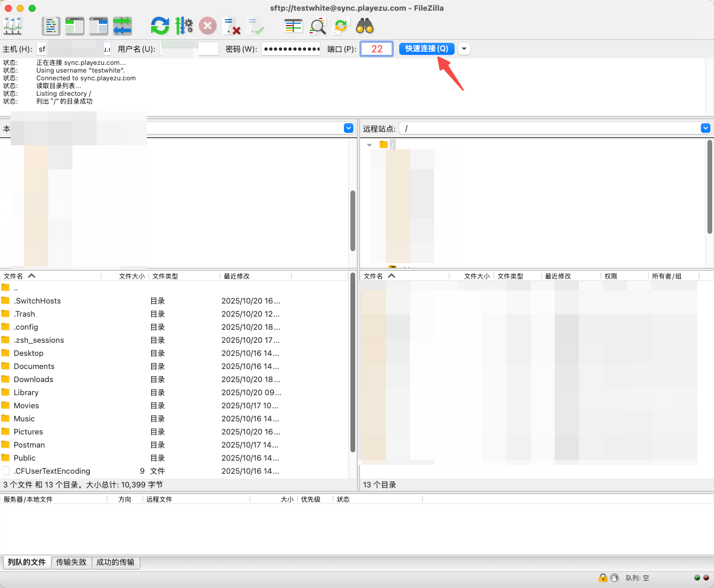Toggle the message log display
Image resolution: width=714 pixels, height=588 pixels.
[x=51, y=26]
